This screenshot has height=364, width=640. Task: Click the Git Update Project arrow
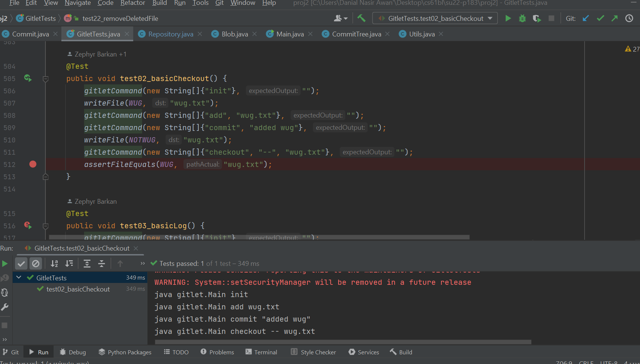click(x=586, y=18)
